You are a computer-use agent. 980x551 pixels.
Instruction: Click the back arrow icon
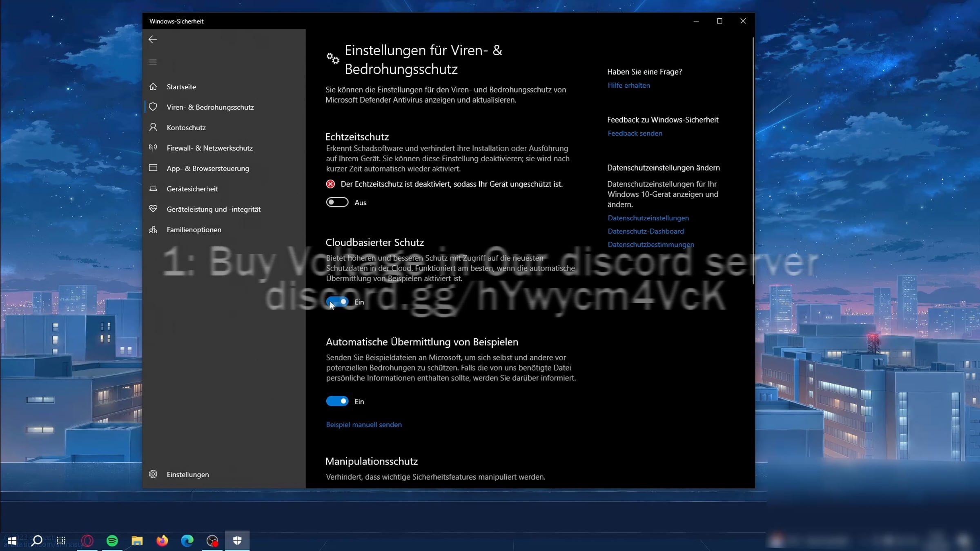[x=153, y=39]
